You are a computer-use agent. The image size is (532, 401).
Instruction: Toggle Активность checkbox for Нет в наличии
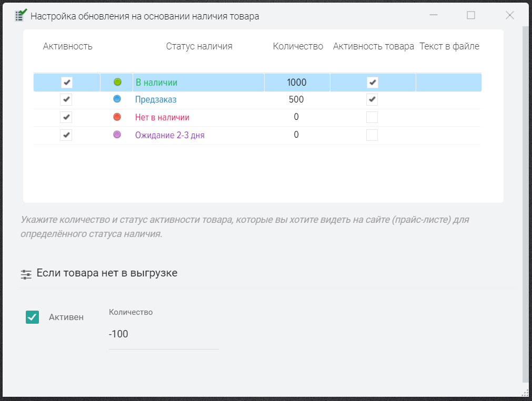point(66,117)
